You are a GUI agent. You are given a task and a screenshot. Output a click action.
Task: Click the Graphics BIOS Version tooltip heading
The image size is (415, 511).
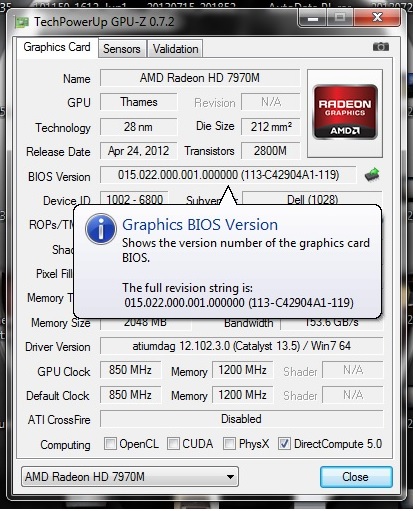(200, 225)
